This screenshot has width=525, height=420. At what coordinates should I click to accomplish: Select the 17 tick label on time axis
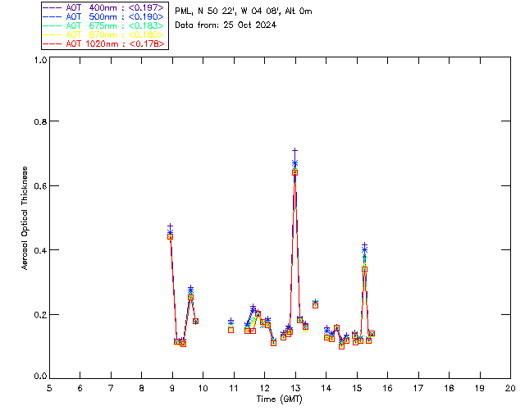[x=418, y=387]
